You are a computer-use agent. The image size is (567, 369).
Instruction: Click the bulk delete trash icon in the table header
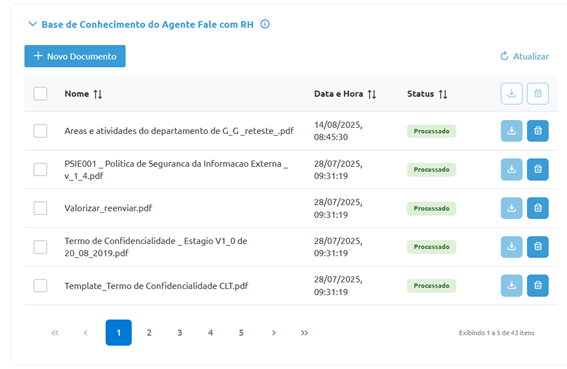[538, 94]
